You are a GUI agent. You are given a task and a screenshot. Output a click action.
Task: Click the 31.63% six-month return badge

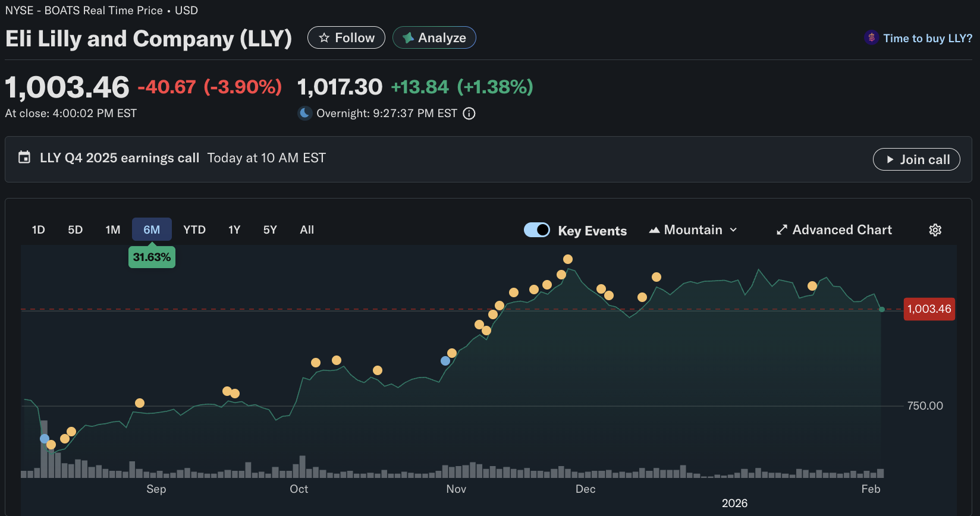pos(152,257)
